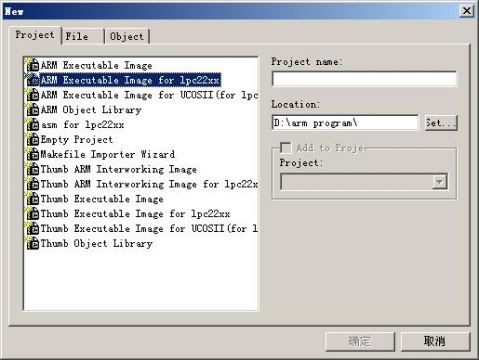Choose Thumb Executable Image for lpc22xx
Image resolution: width=479 pixels, height=360 pixels.
coord(135,214)
